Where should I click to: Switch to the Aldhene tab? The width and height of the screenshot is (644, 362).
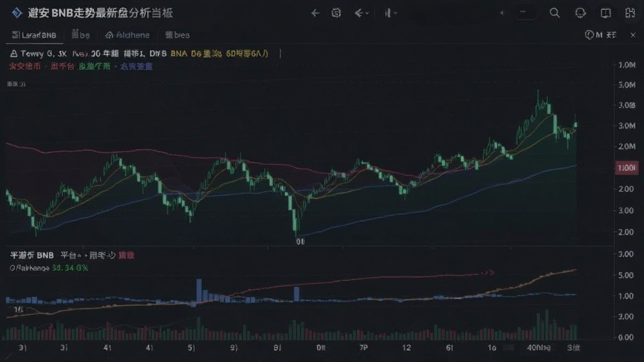(127, 35)
